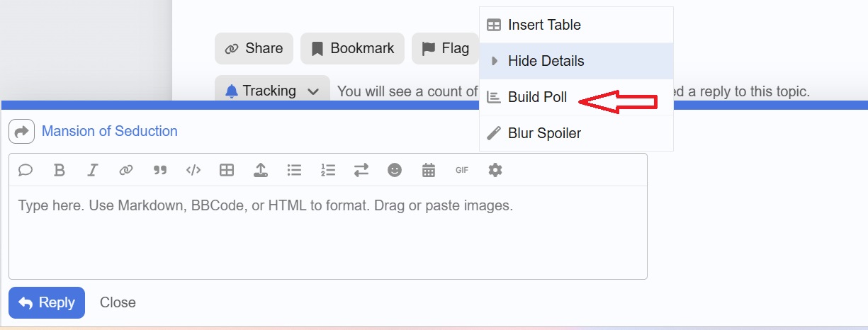Open the GIF picker

[x=462, y=170]
